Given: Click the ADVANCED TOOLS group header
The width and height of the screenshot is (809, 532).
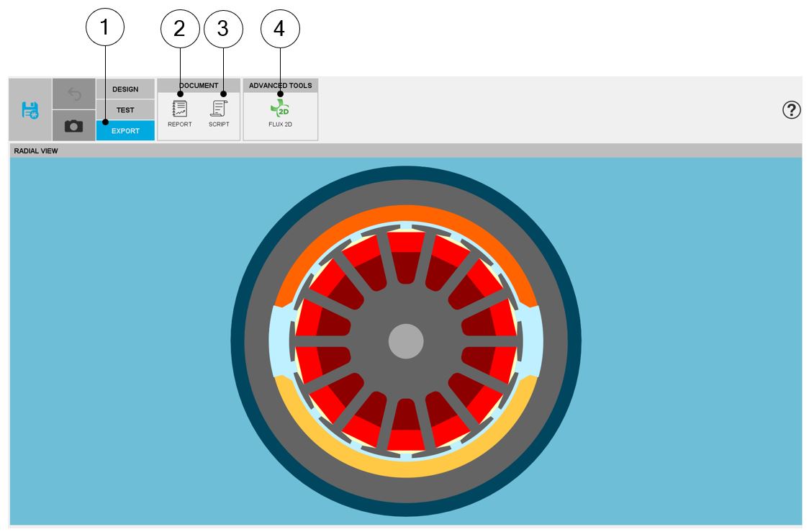Looking at the screenshot, I should tap(280, 86).
